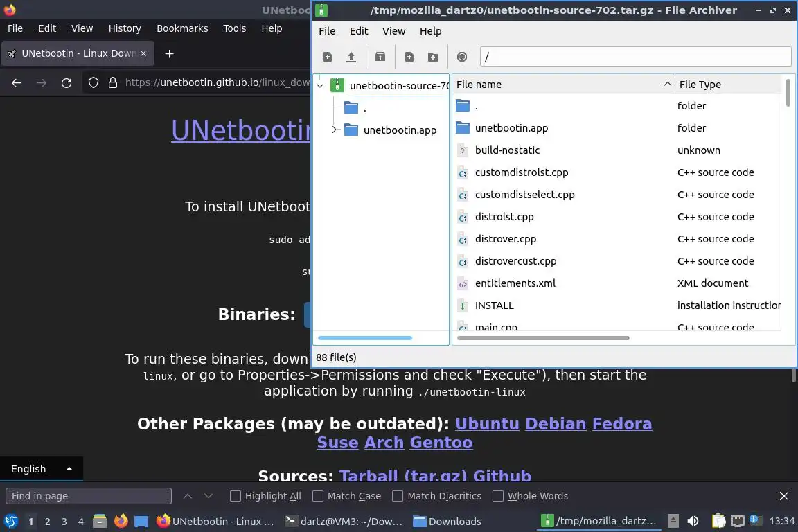The height and width of the screenshot is (532, 798).
Task: Open Firefox History menu
Action: (x=125, y=28)
